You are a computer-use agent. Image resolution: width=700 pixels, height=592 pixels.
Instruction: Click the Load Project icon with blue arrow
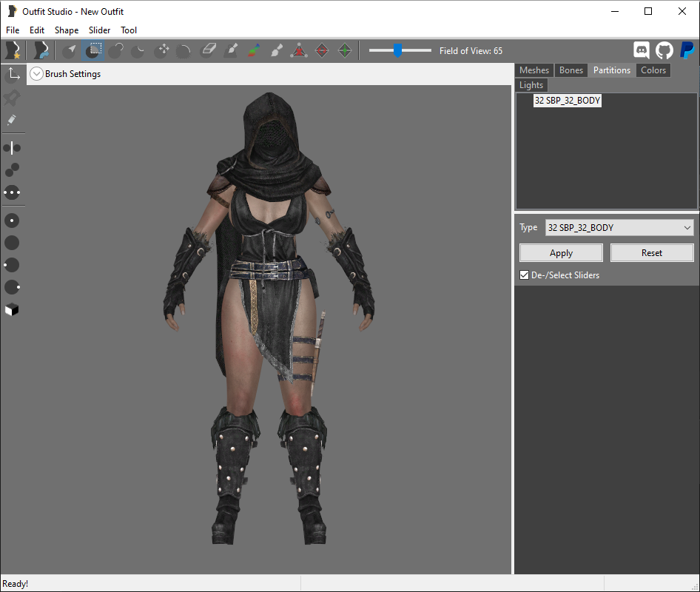click(41, 50)
